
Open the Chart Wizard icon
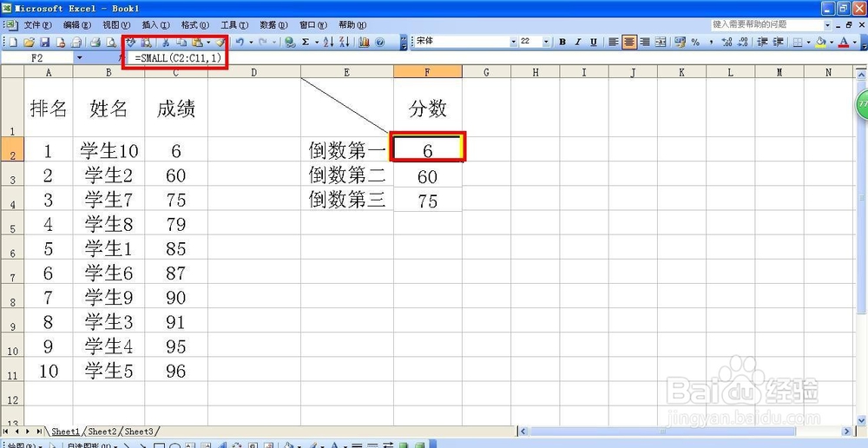(365, 42)
